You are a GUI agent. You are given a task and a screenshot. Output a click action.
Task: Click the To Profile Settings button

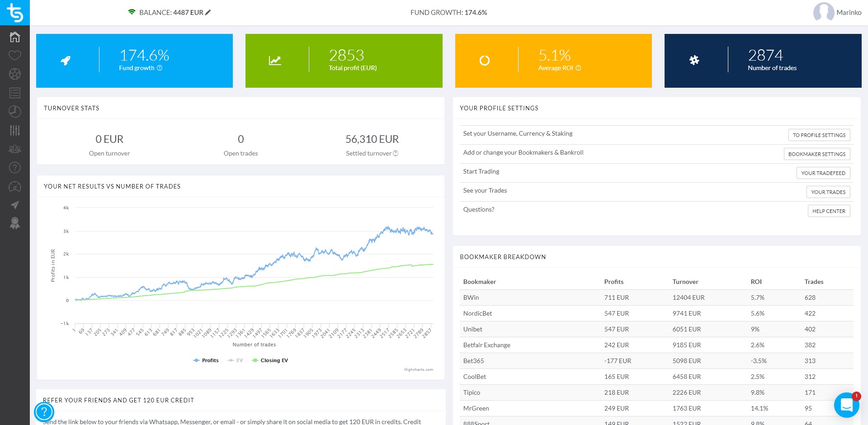pyautogui.click(x=819, y=135)
